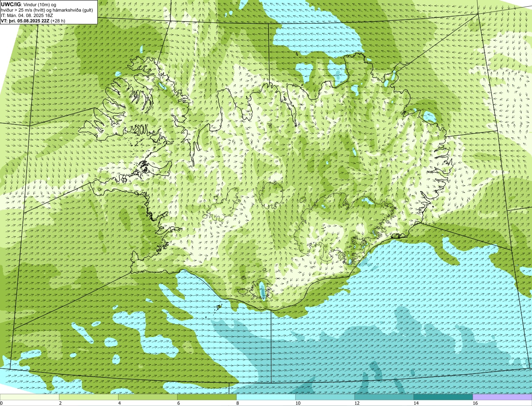The height and width of the screenshot is (406, 532).
Task: Click the 'VT: þri. 05.08.2025 22Z (+28 h)' line
Action: coord(33,20)
